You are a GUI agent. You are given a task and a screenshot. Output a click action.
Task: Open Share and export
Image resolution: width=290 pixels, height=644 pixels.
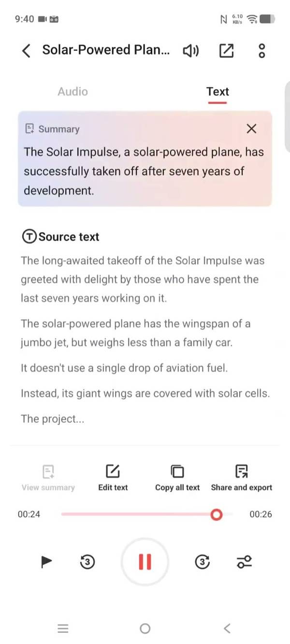tap(242, 478)
